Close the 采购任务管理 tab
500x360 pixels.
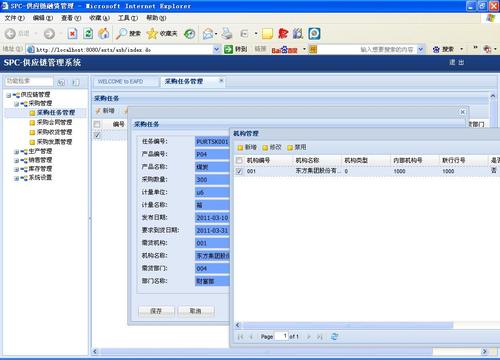point(221,81)
